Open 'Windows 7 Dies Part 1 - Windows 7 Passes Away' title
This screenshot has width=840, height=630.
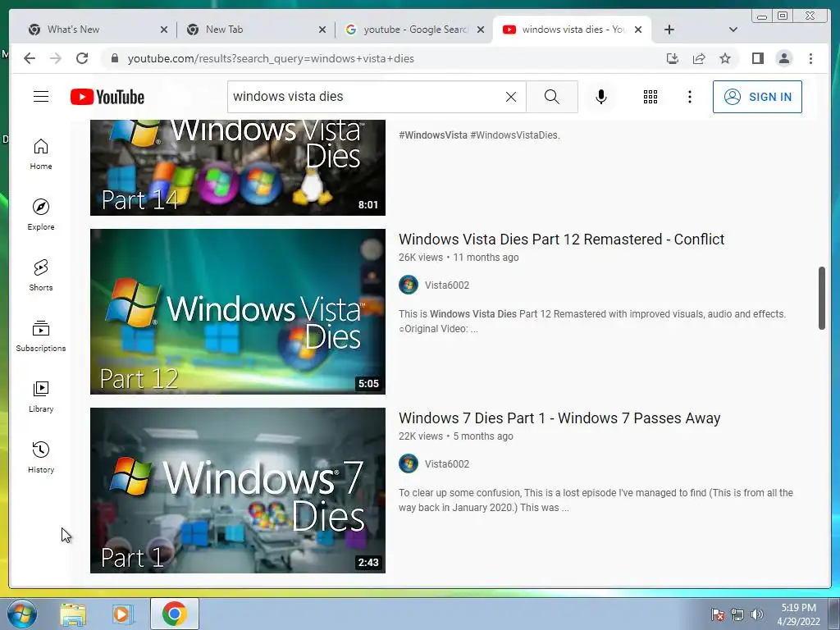pyautogui.click(x=559, y=418)
